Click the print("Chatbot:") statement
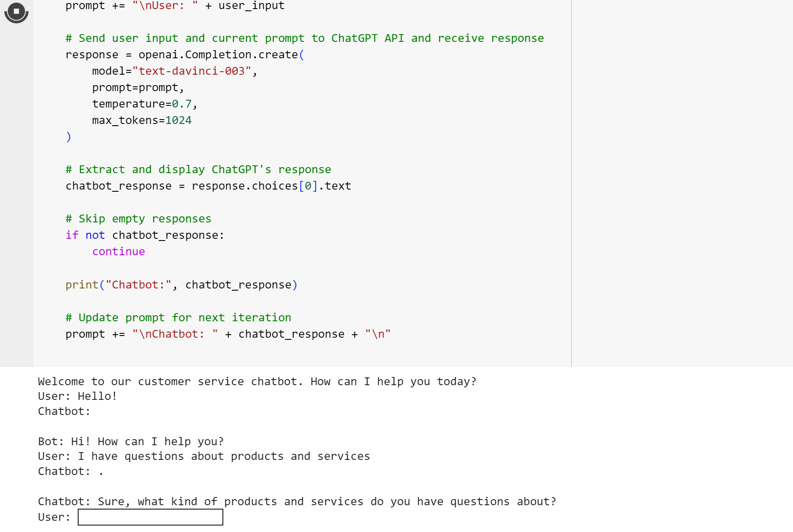Viewport: 793px width, 532px height. [x=181, y=285]
